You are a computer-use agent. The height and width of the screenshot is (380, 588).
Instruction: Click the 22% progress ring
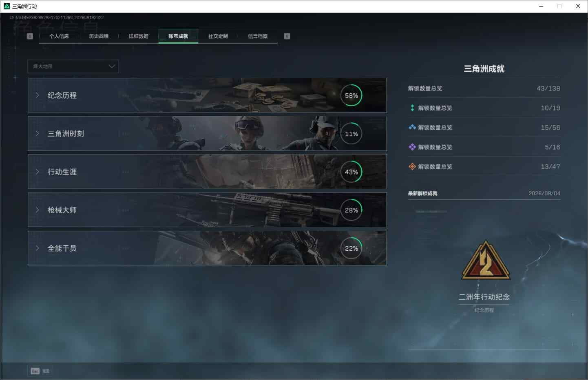point(351,248)
